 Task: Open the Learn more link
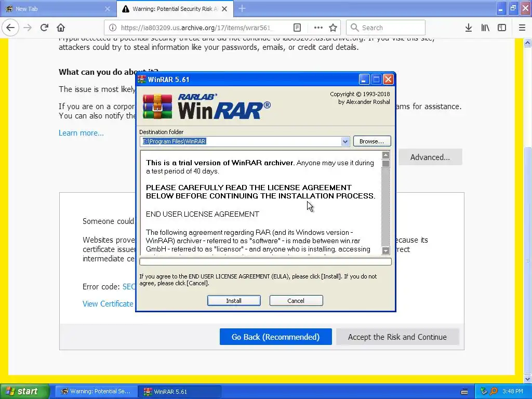coord(81,133)
